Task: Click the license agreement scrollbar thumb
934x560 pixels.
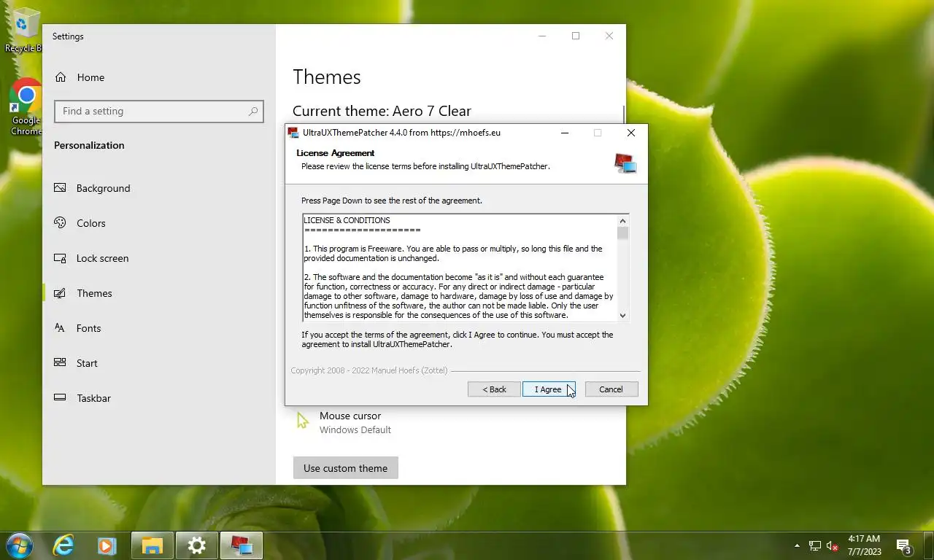Action: tap(622, 233)
